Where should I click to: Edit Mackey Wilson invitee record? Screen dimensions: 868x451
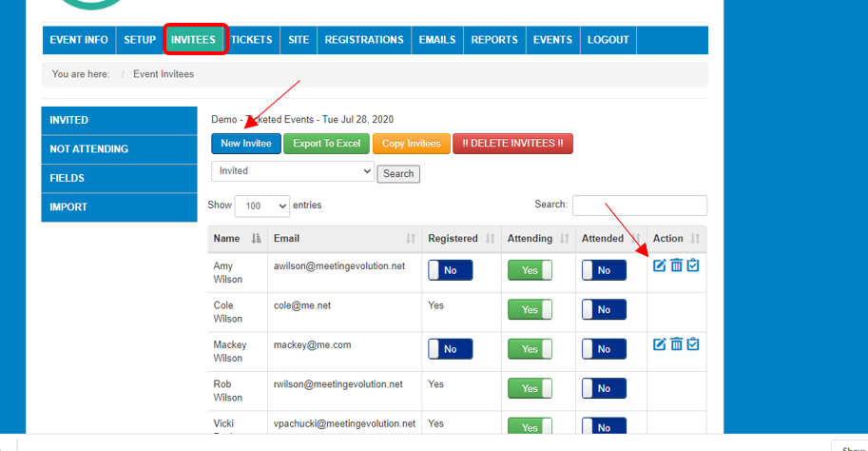[x=660, y=344]
